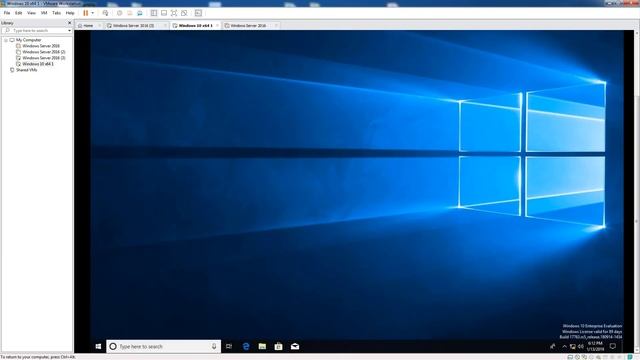Click the People icon in guest tray
640x360 pixels.
pyautogui.click(x=552, y=346)
